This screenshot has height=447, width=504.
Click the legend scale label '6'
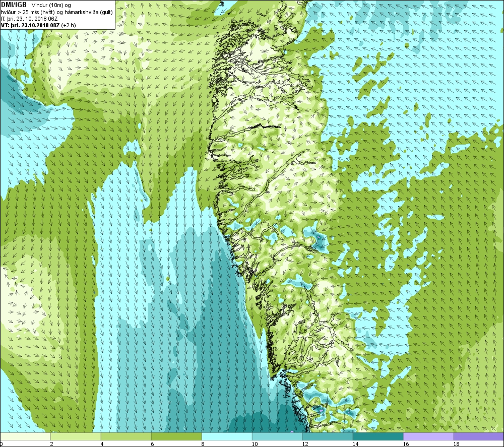tap(152, 444)
